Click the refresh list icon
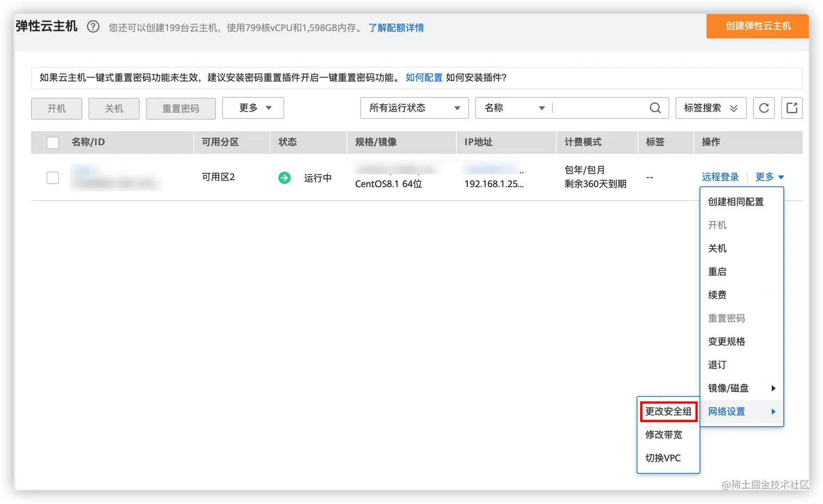The width and height of the screenshot is (823, 504). point(764,108)
